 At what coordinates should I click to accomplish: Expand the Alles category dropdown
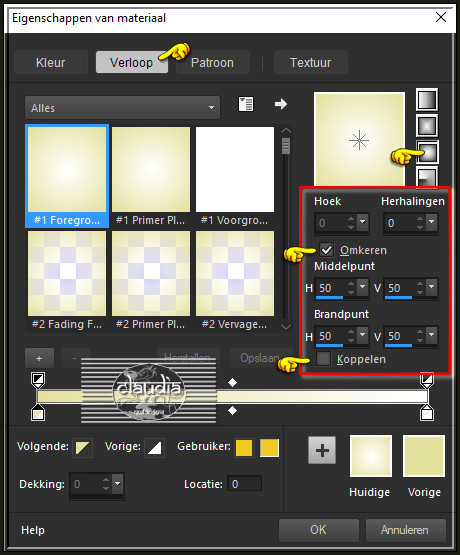(122, 108)
